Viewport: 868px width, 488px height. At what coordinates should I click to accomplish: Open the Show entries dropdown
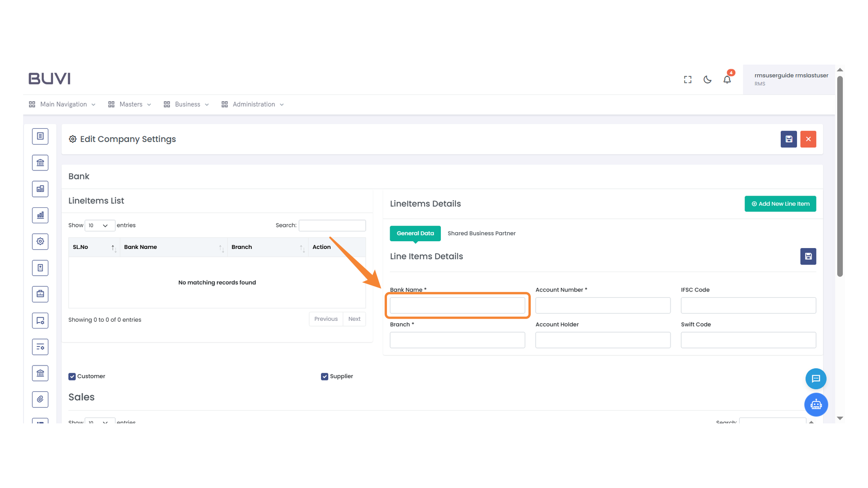click(99, 225)
